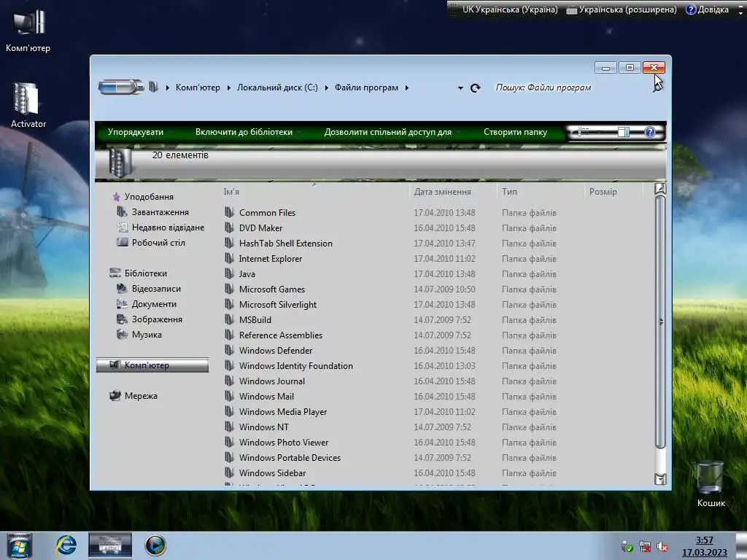
Task: Expand the arrow after Комп'ютер breadcrumb
Action: tap(228, 87)
